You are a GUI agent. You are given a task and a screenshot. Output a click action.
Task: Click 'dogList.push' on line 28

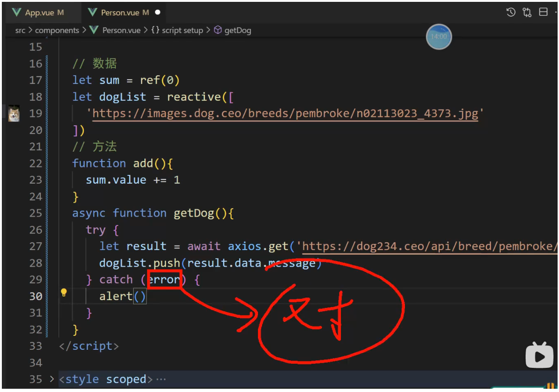click(x=140, y=263)
